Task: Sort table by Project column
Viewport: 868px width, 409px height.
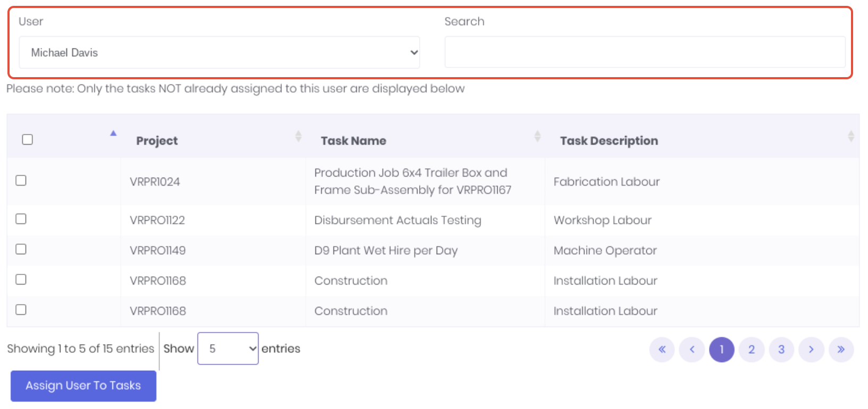Action: (157, 141)
